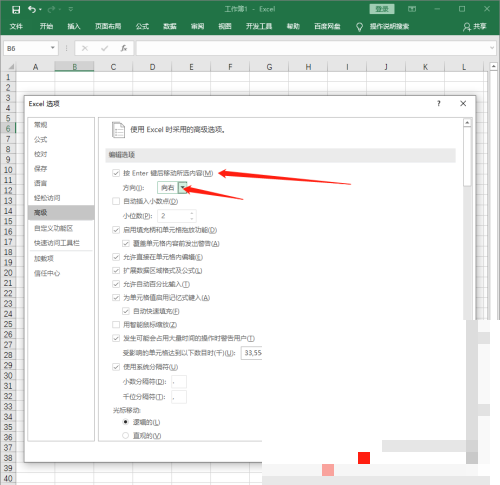Switch to the 插入 ribbon tab
This screenshot has width=500, height=485.
pos(74,26)
